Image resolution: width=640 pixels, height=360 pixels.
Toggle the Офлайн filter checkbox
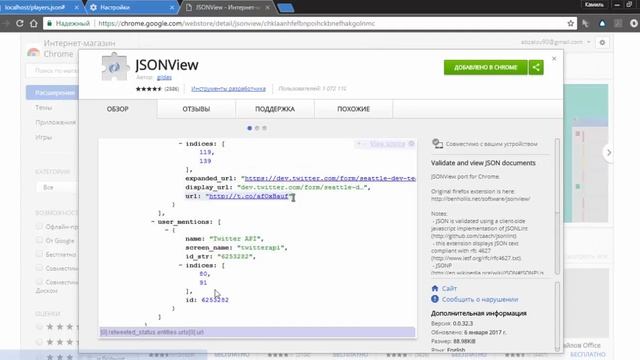[39, 227]
